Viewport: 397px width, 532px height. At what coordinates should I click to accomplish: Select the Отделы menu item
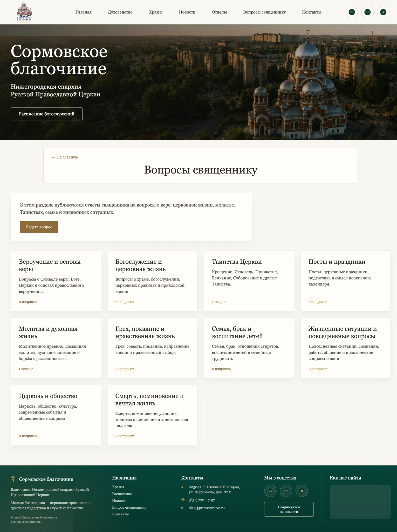click(219, 12)
